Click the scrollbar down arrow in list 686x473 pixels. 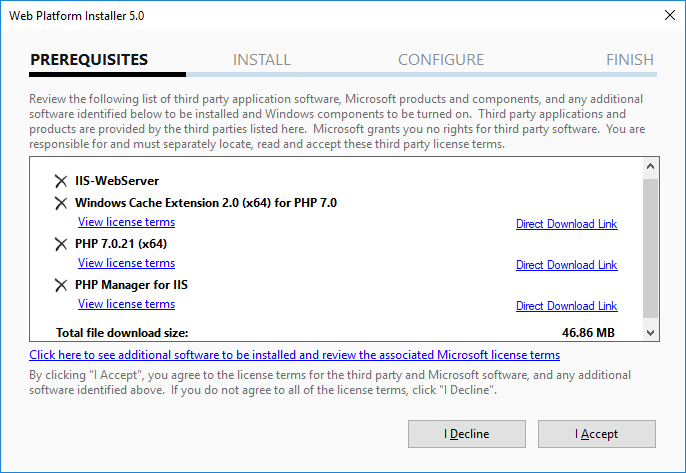click(650, 333)
